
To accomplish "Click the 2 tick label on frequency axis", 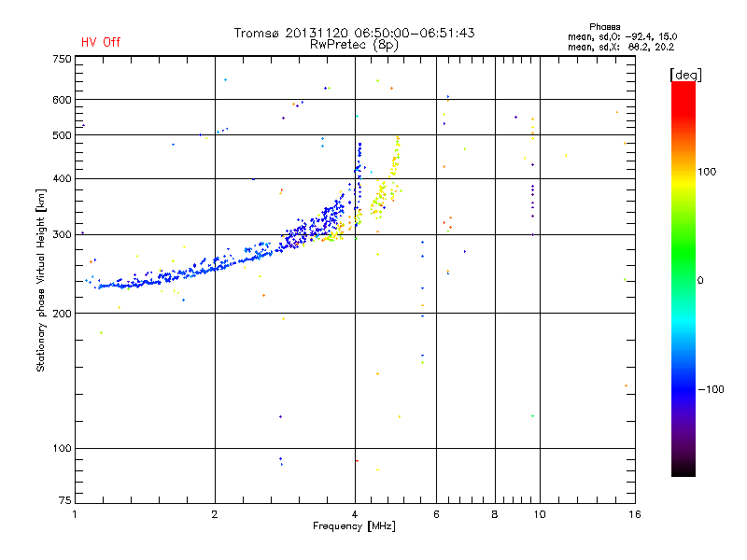I will point(215,514).
